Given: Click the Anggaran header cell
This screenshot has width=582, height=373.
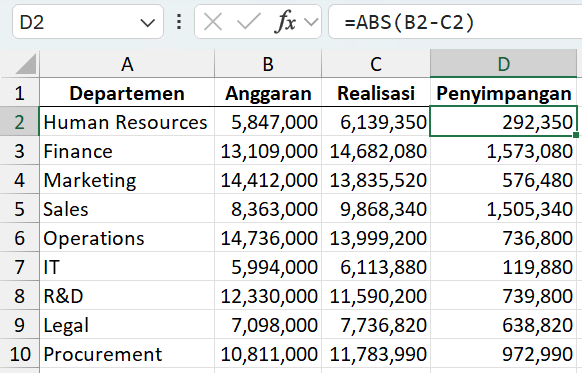Looking at the screenshot, I should (268, 92).
